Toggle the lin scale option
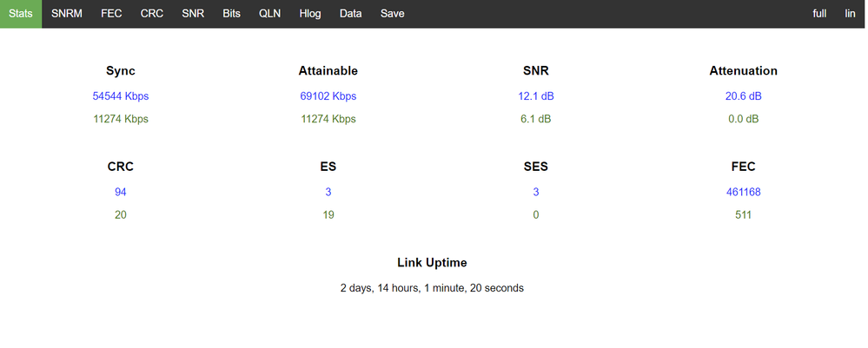 pos(850,14)
